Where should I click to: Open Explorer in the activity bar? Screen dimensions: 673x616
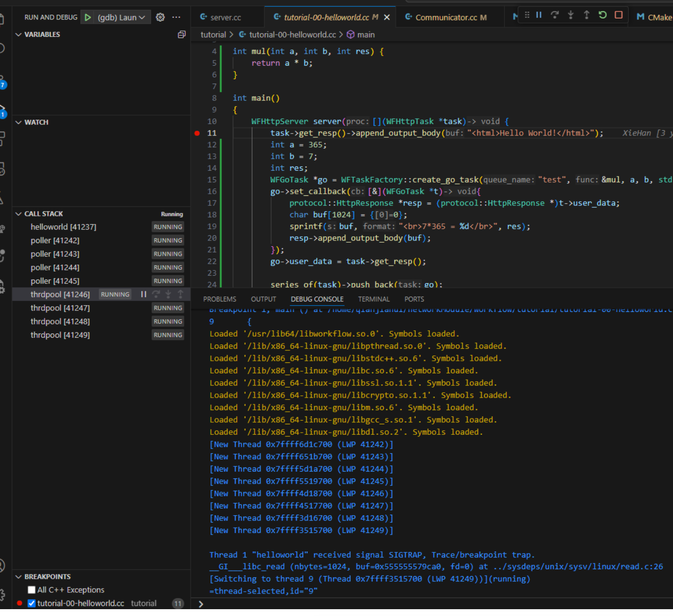[2, 20]
